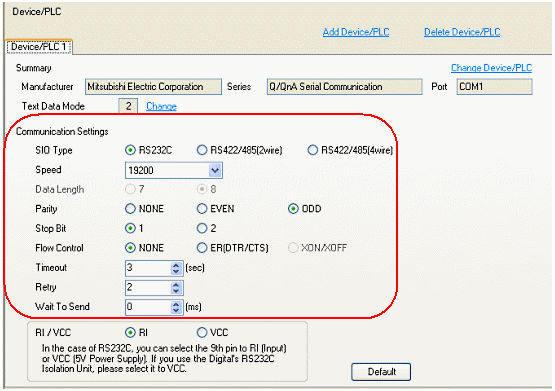The image size is (555, 391).
Task: Choose Stop Bit 2
Action: tap(202, 228)
